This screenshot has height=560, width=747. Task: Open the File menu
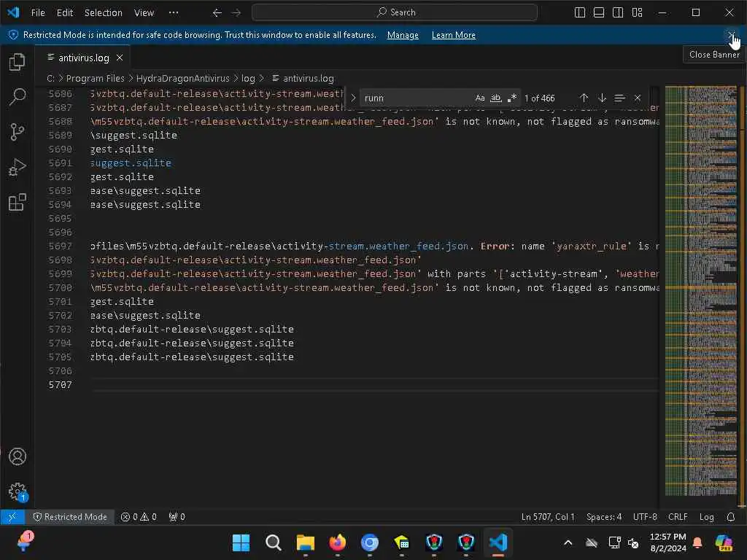(x=38, y=13)
